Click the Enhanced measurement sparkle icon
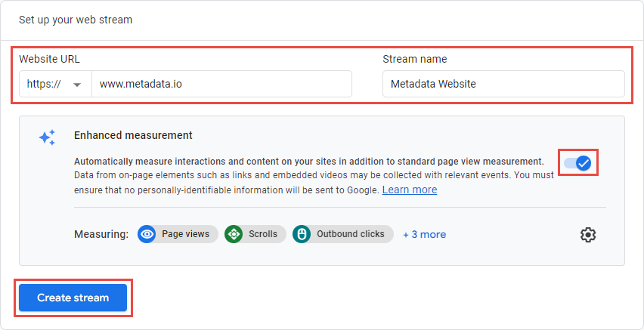Viewport: 644px width, 330px height. (47, 137)
